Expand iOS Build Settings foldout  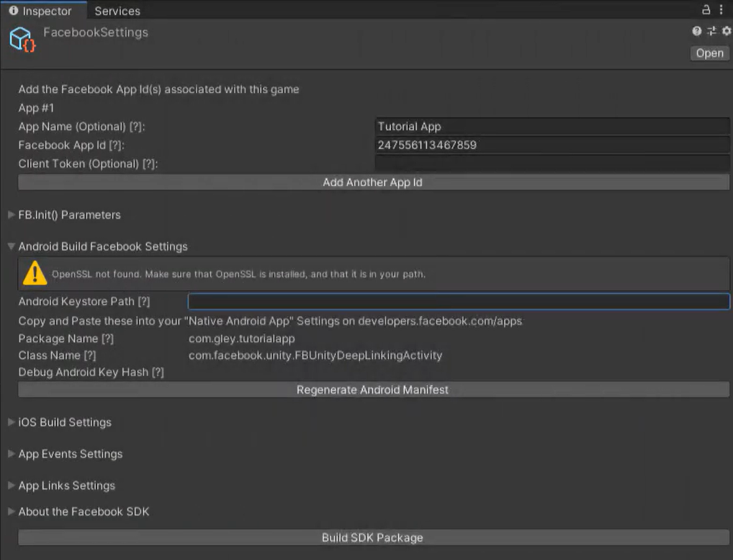click(x=11, y=422)
